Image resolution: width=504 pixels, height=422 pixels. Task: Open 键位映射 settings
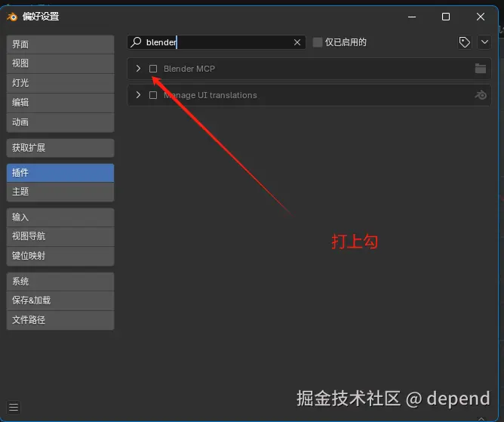60,257
